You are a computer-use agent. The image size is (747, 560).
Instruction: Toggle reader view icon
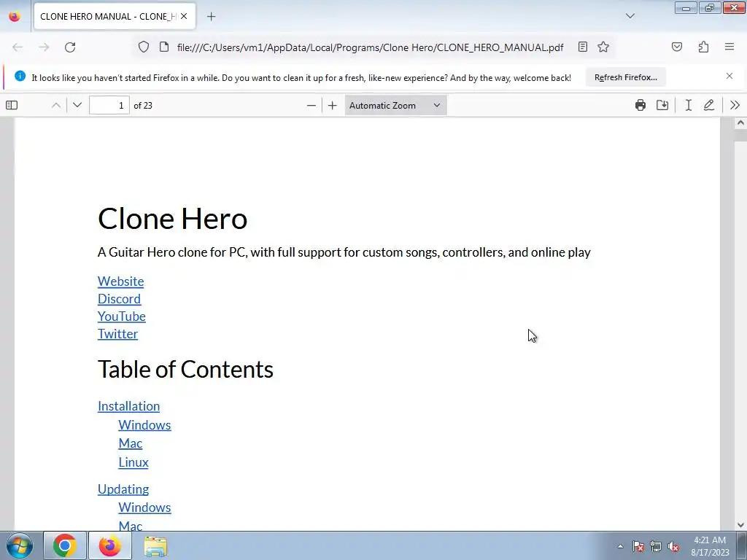[583, 47]
